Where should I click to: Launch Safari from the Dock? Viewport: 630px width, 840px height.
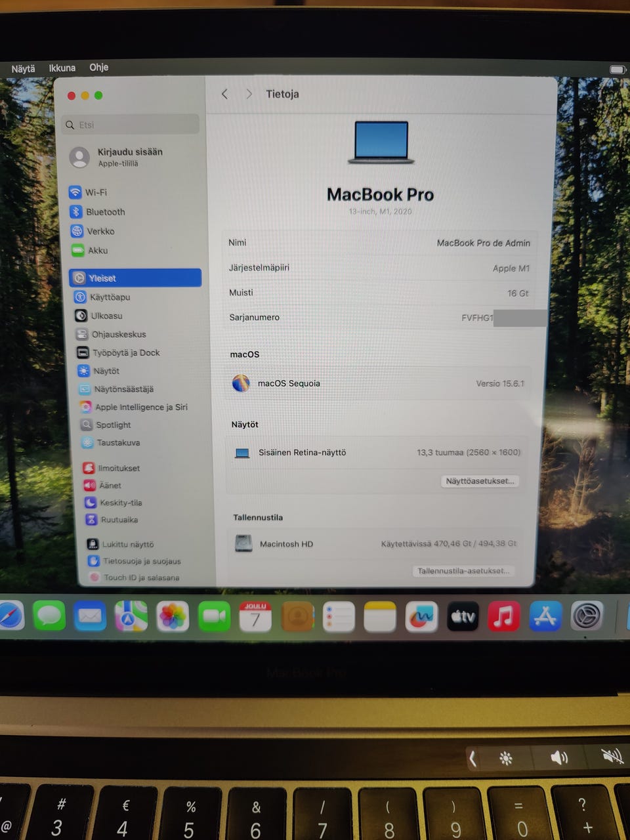click(10, 617)
